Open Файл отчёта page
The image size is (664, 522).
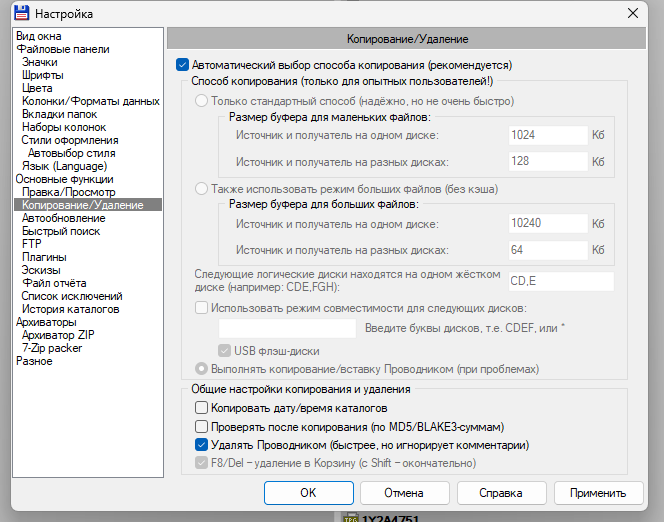click(x=54, y=283)
